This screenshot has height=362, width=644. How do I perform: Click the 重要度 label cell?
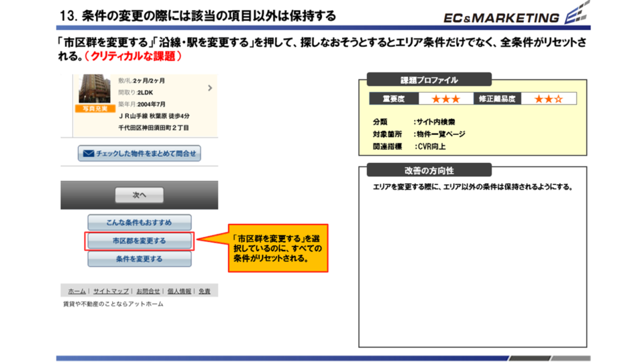[x=394, y=99]
